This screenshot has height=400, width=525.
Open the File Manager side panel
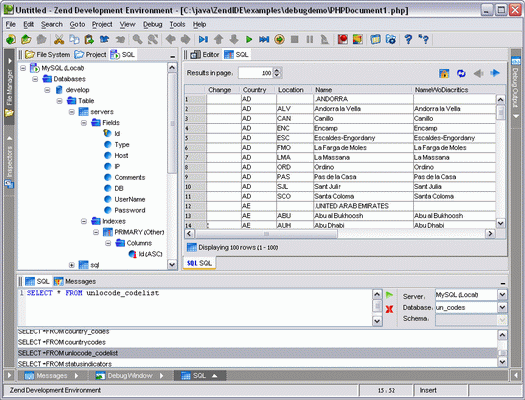point(9,88)
